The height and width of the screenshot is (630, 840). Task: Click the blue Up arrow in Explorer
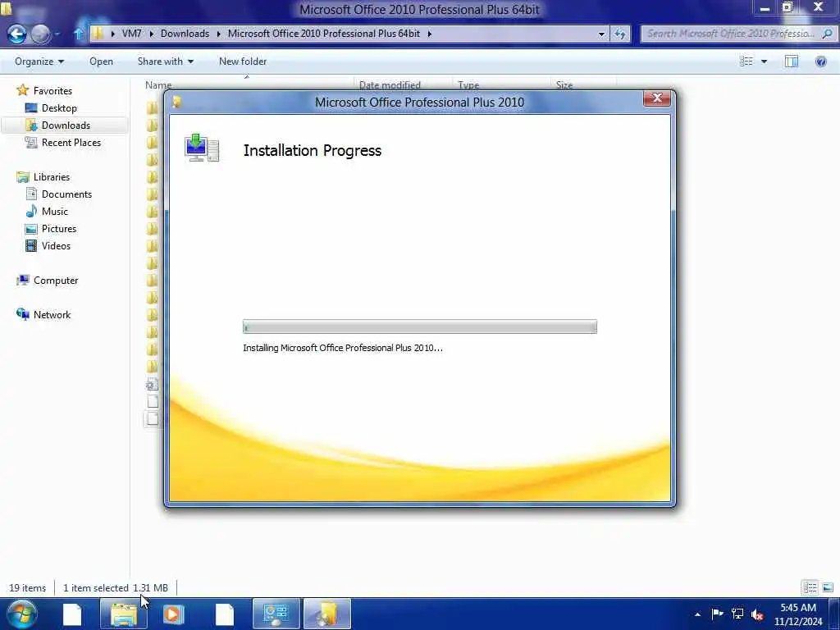79,34
